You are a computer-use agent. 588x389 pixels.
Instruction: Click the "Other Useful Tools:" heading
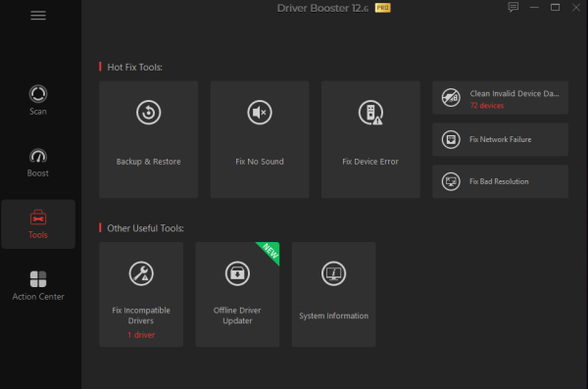(x=145, y=228)
